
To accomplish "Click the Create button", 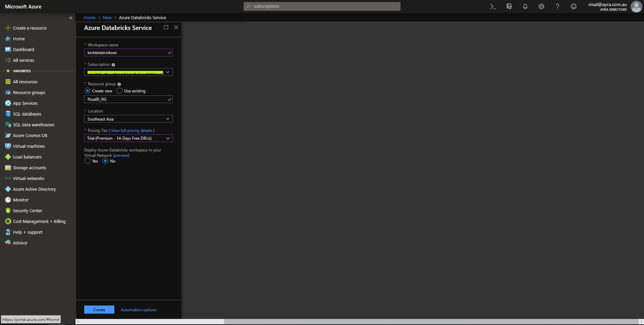I will click(99, 310).
